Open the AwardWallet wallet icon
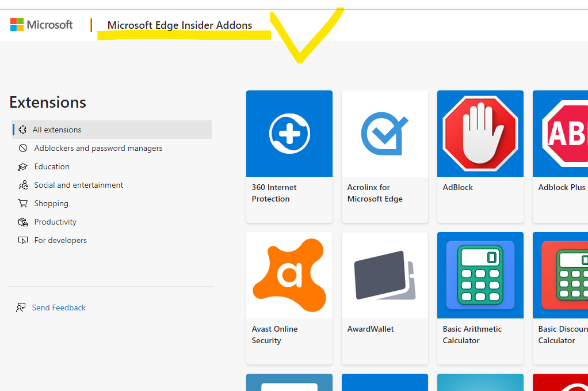Viewport: 588px width, 391px height. coord(385,275)
